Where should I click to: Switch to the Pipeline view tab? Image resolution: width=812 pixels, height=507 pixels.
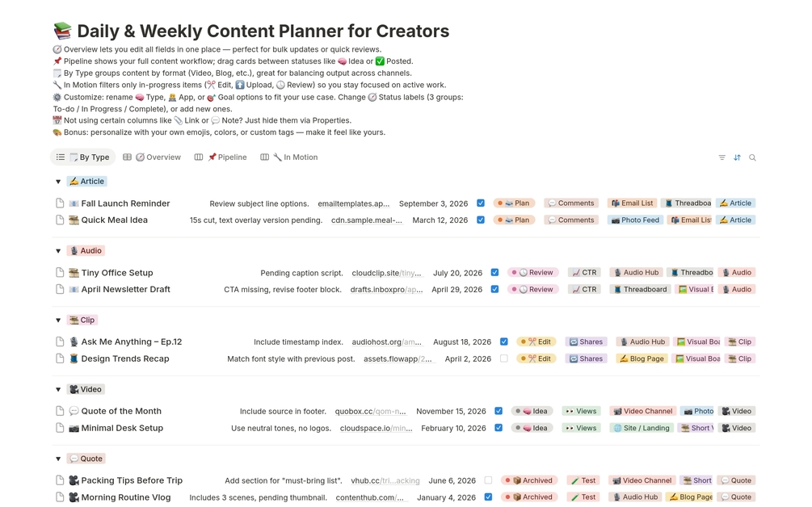[x=221, y=157]
